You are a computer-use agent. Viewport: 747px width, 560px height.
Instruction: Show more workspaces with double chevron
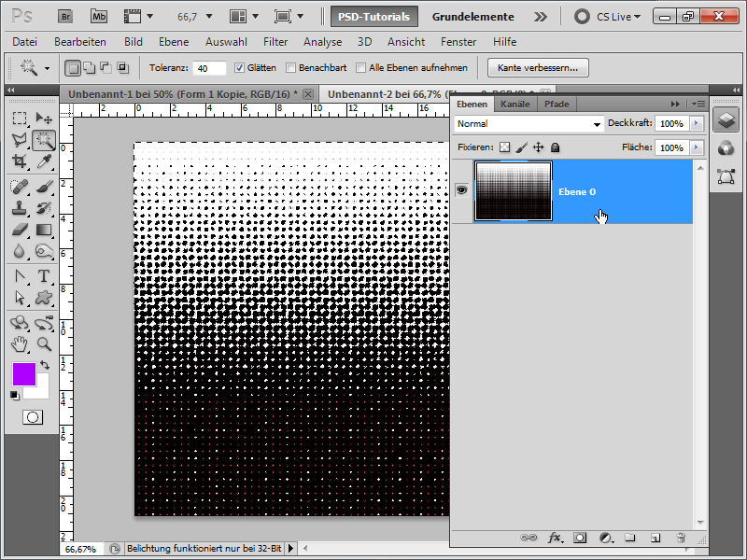[x=541, y=17]
